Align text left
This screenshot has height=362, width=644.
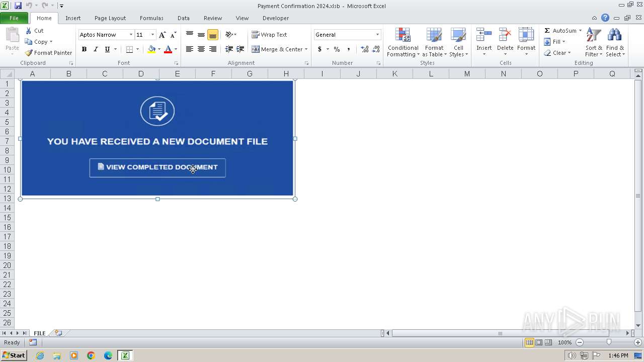(190, 49)
